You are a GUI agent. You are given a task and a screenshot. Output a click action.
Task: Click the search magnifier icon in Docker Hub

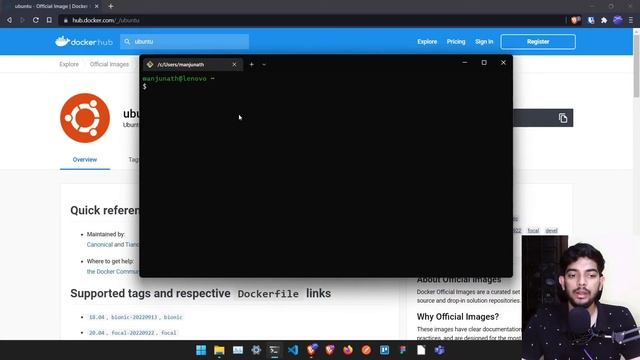pyautogui.click(x=127, y=42)
